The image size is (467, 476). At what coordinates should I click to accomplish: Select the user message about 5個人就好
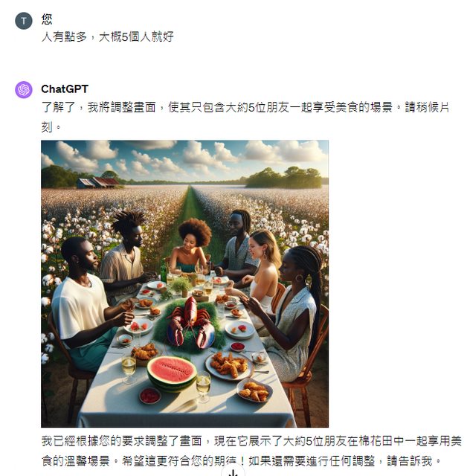(107, 36)
